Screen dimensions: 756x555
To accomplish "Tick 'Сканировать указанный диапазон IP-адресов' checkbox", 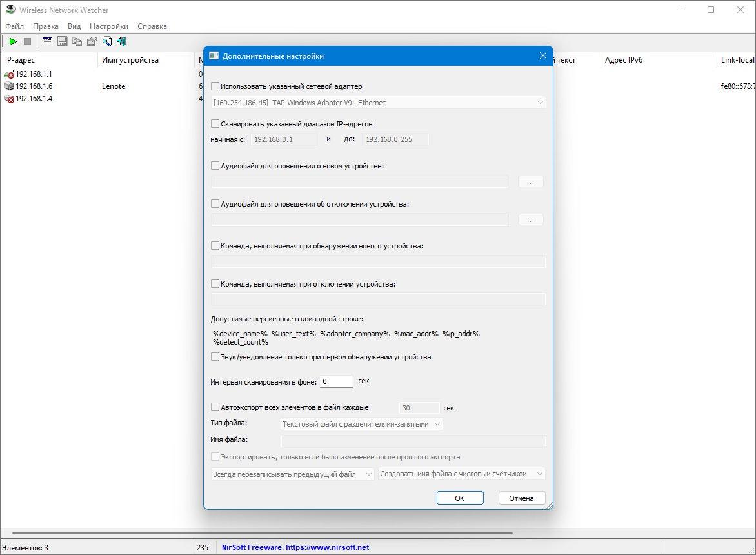I will tap(215, 124).
